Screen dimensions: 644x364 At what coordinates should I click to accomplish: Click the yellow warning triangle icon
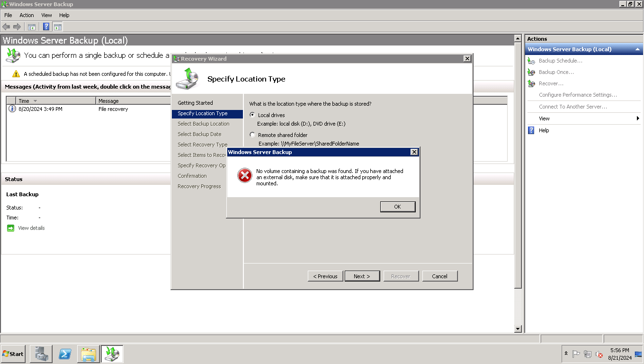16,74
